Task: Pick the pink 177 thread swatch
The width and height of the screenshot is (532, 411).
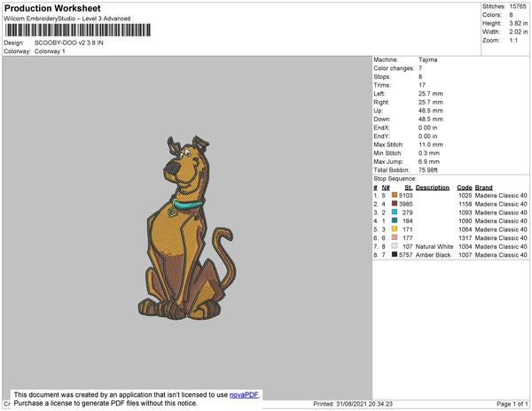Action: click(395, 237)
